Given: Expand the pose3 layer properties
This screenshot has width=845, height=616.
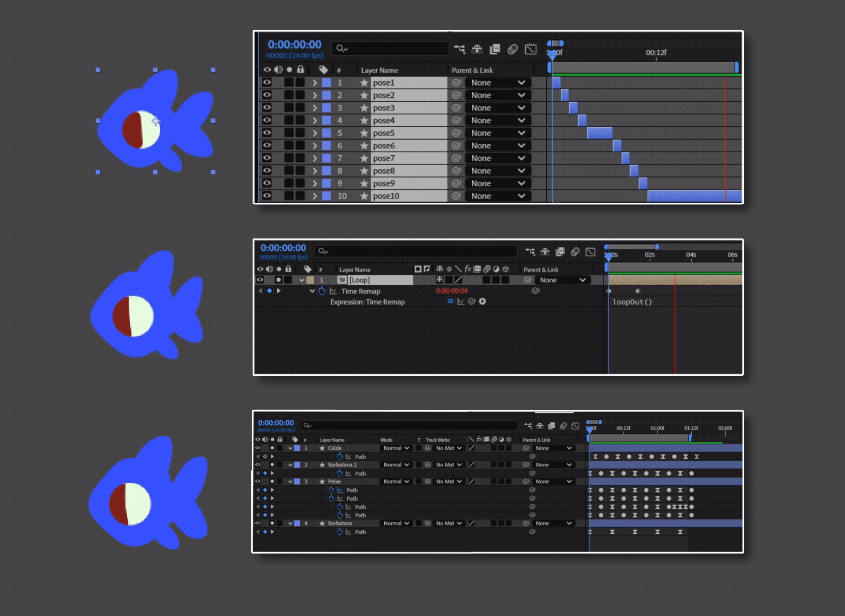Looking at the screenshot, I should pyautogui.click(x=315, y=108).
